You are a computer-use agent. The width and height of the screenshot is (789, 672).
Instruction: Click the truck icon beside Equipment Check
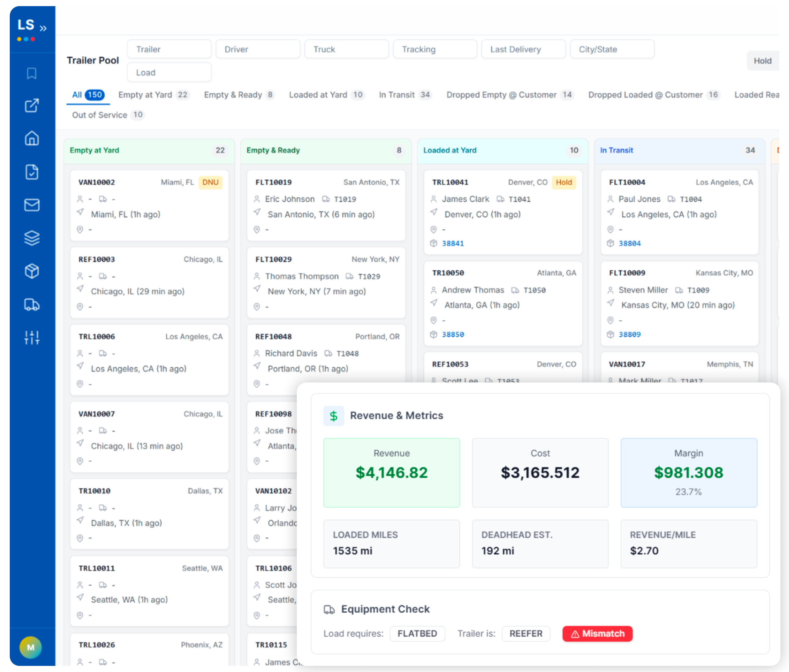(329, 609)
